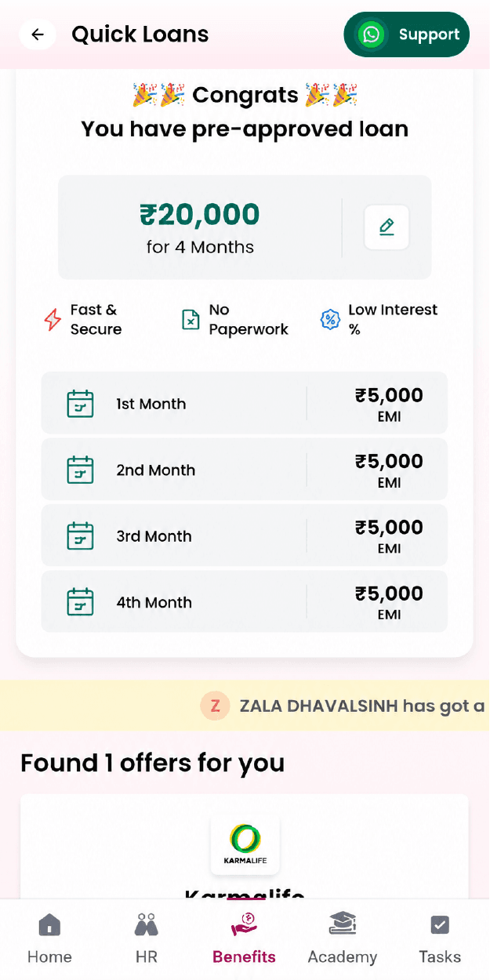The width and height of the screenshot is (490, 980).
Task: Open the Academy tab
Action: (343, 939)
